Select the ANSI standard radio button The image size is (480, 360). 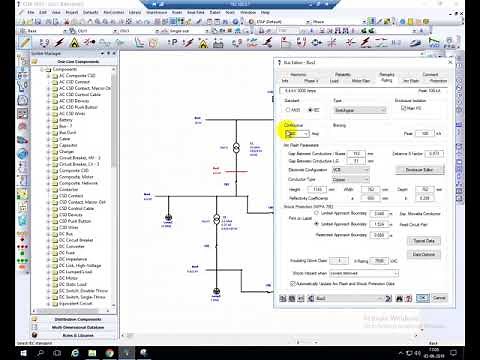point(288,110)
